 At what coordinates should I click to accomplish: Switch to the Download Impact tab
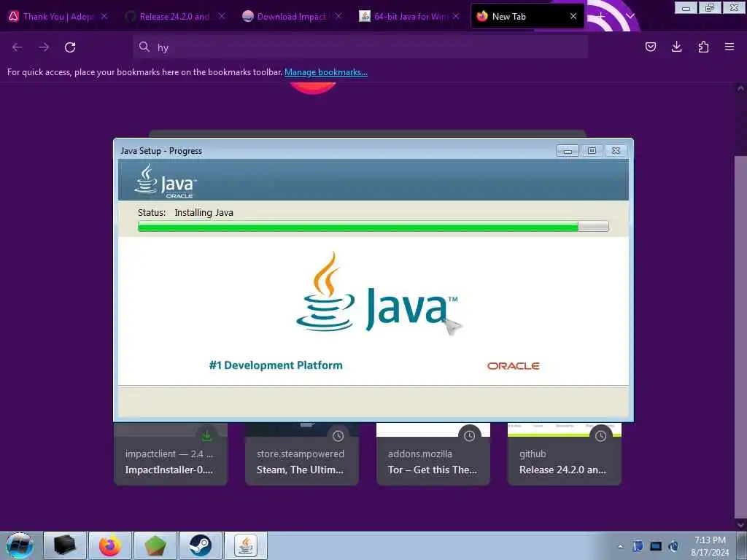tap(291, 17)
